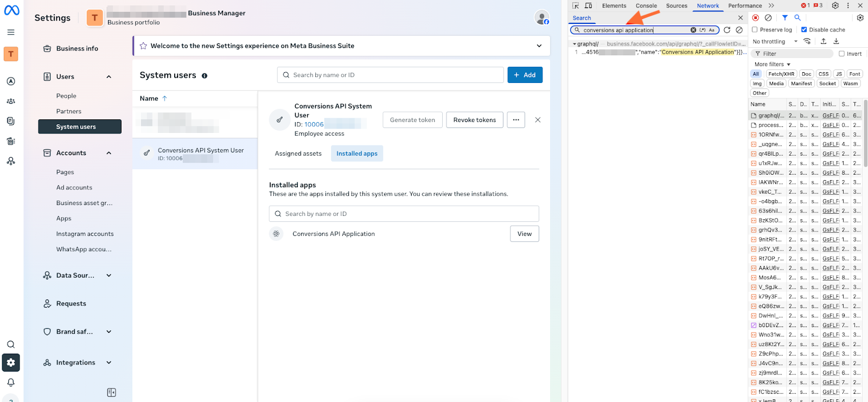The width and height of the screenshot is (868, 402).
Task: Collapse the Users sidebar section
Action: coord(109,77)
